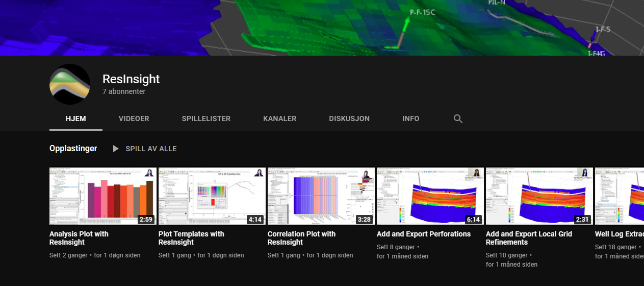
Task: Open Add and Export Perforations thumbnail
Action: tap(430, 196)
